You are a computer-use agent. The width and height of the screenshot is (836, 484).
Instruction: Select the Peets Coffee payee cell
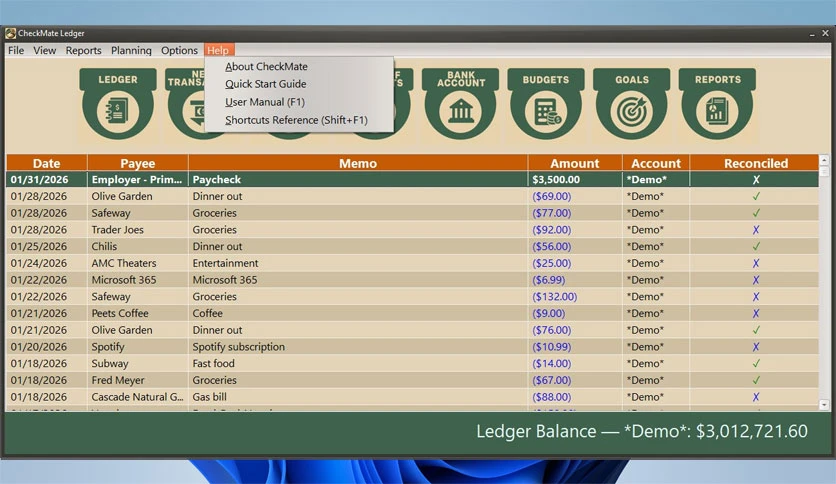pyautogui.click(x=138, y=313)
